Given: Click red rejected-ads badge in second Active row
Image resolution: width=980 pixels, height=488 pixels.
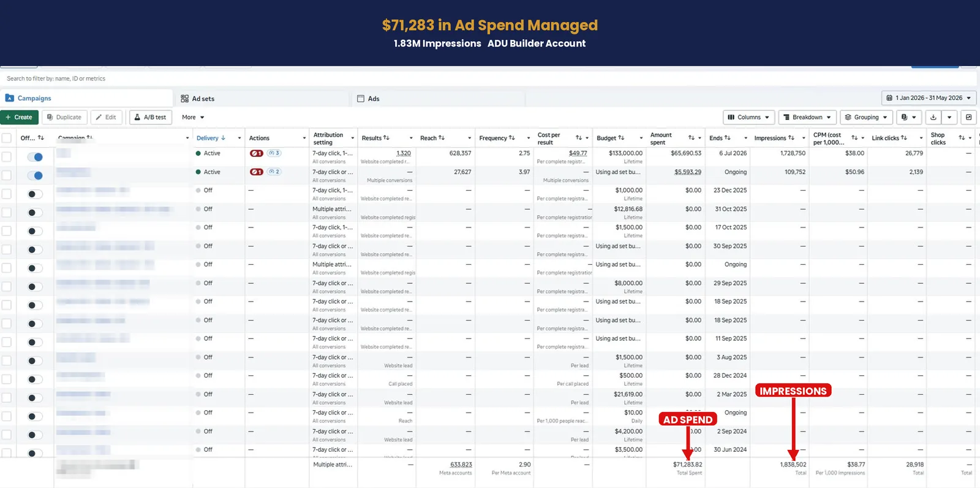Looking at the screenshot, I should coord(256,172).
